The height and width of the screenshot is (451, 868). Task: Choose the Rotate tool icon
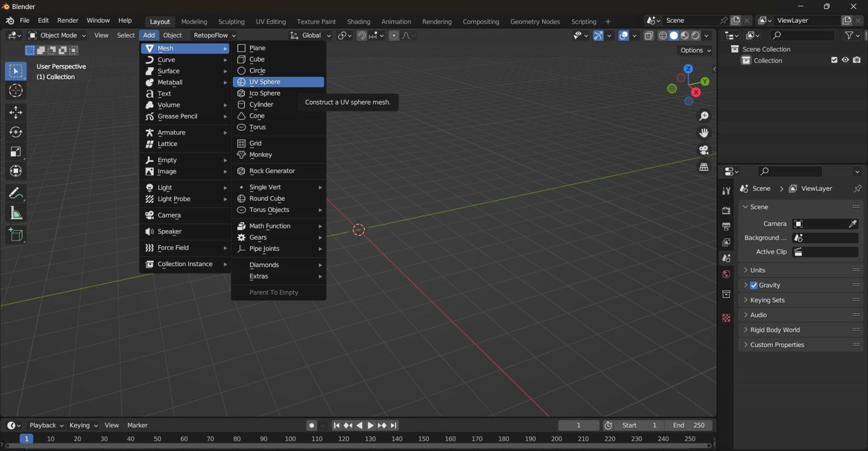[x=16, y=132]
